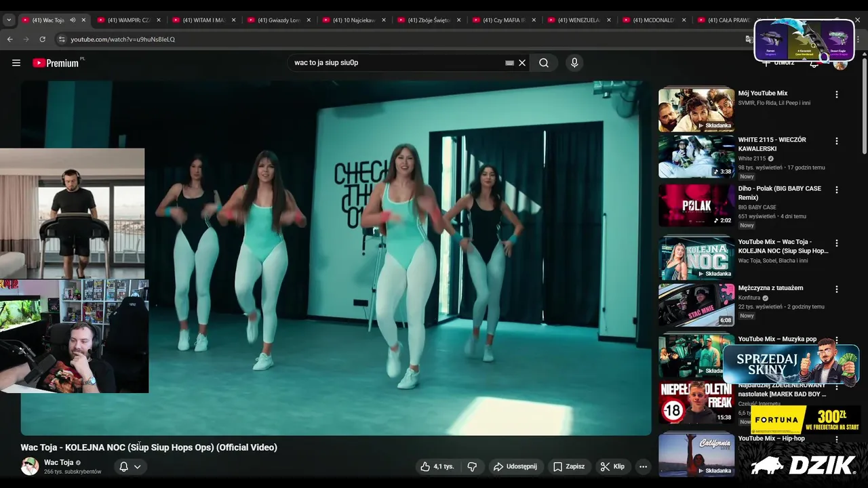
Task: Create a clip with the Klip button
Action: 612,466
